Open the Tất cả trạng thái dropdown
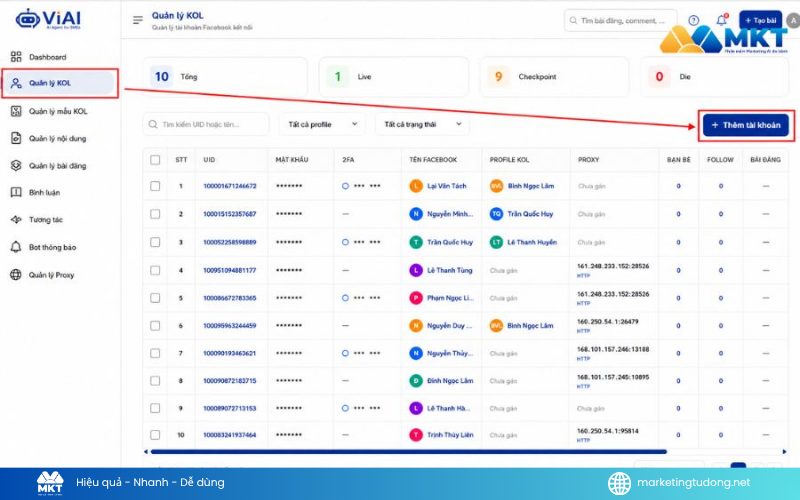Viewport: 800px width, 500px height. coord(422,124)
